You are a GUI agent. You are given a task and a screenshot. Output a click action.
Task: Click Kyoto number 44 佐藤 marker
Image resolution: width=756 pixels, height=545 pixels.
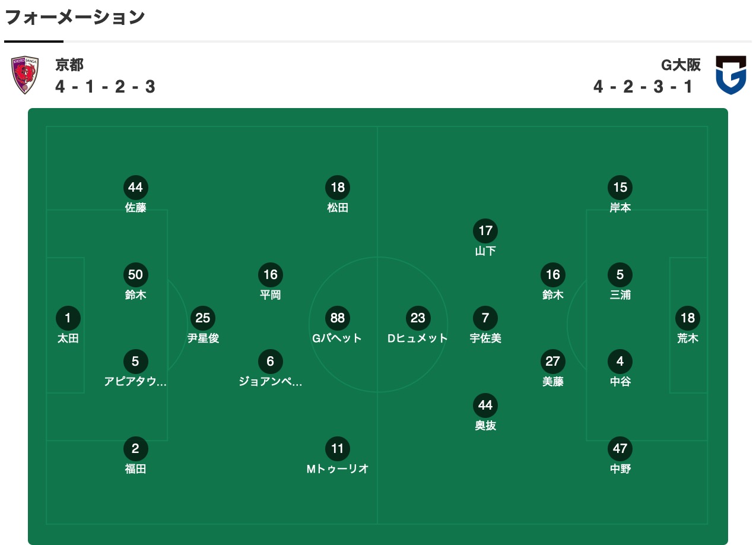tap(135, 188)
